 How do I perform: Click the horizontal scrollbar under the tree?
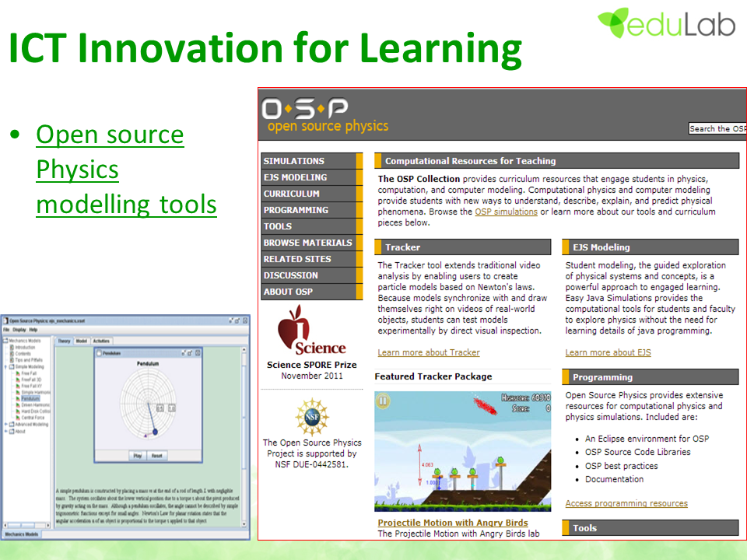pyautogui.click(x=26, y=525)
